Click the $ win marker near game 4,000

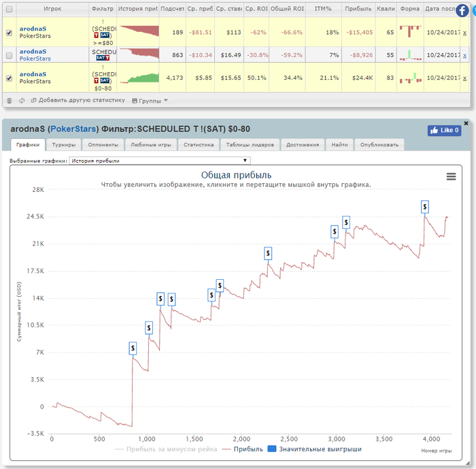(x=425, y=207)
